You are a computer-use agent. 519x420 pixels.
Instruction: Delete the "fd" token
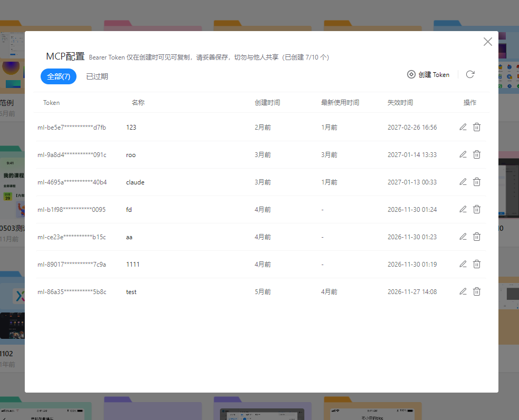pyautogui.click(x=477, y=209)
